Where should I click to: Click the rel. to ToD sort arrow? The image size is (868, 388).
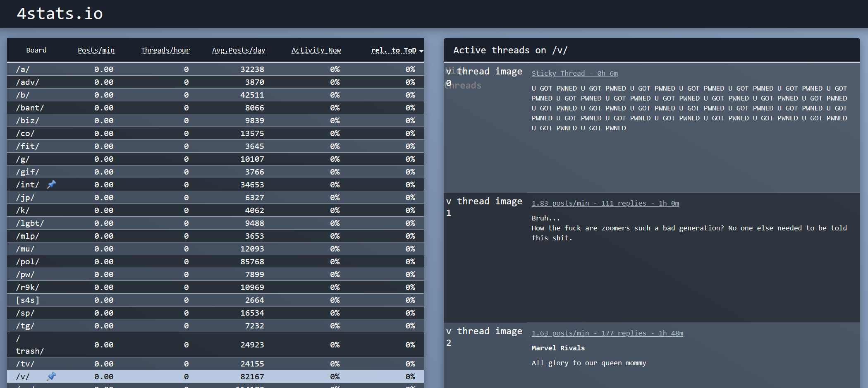[x=421, y=51]
